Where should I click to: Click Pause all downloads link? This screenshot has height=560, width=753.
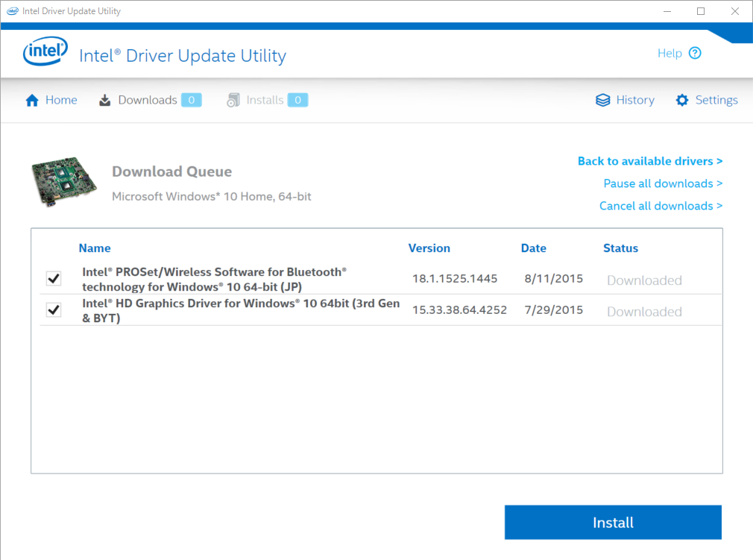coord(664,183)
